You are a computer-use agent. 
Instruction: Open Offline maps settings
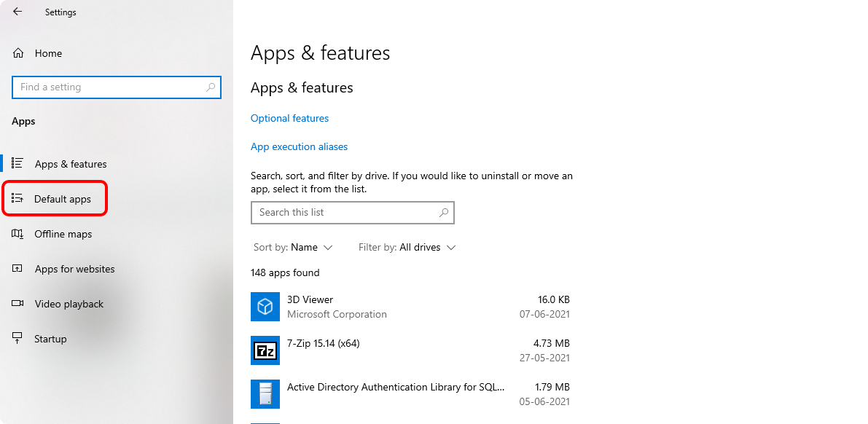(63, 234)
